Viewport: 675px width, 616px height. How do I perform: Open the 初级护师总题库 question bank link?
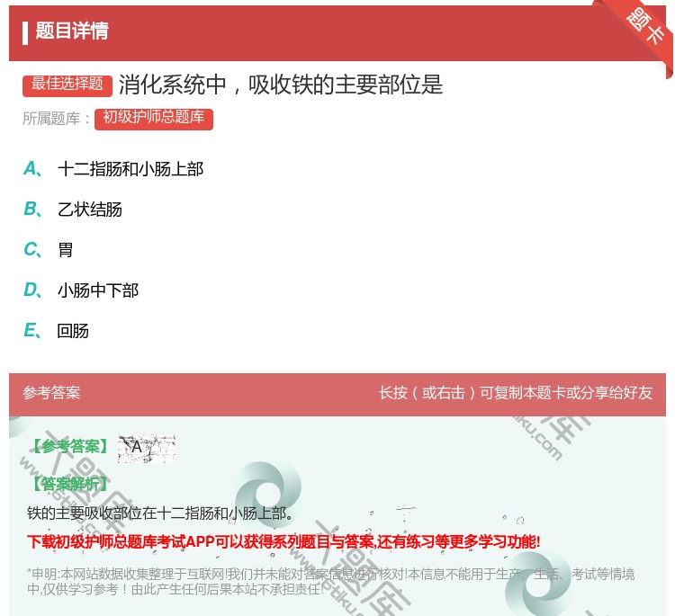point(154,119)
